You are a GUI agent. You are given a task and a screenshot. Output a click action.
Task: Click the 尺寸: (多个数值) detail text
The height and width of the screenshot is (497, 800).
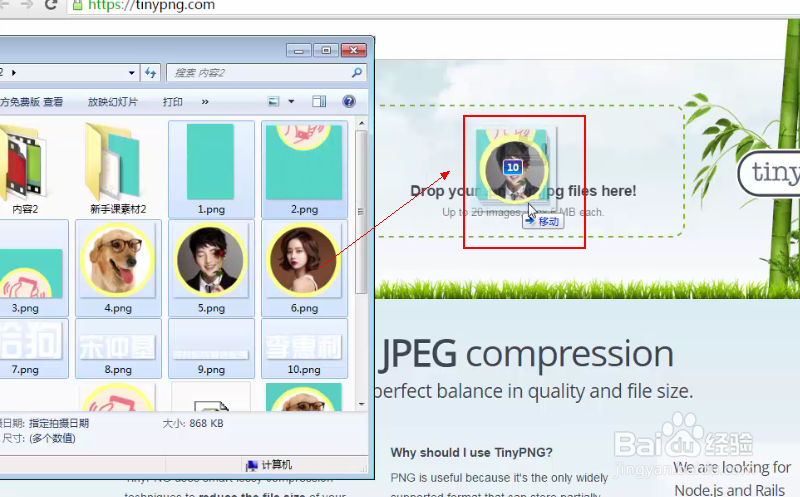[x=39, y=438]
